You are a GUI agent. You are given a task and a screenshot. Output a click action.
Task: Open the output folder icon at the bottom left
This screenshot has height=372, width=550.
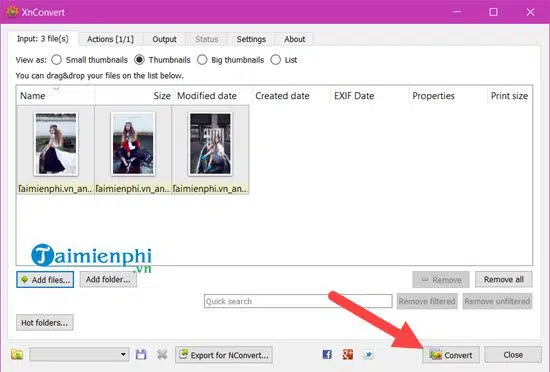[17, 354]
